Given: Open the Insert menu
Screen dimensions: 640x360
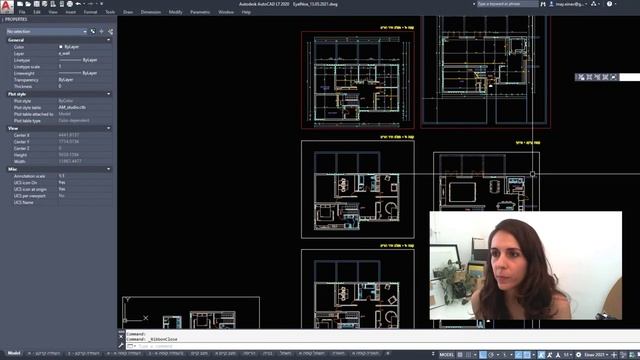Looking at the screenshot, I should point(71,12).
